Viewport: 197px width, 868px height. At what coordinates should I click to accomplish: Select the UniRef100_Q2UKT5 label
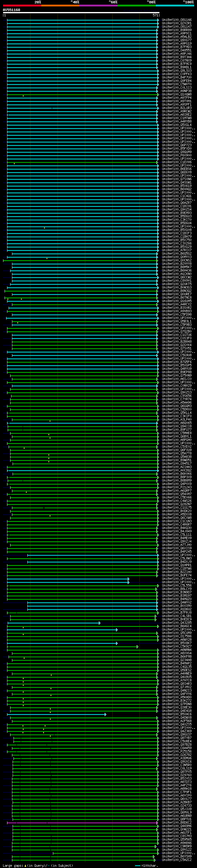pos(177,284)
